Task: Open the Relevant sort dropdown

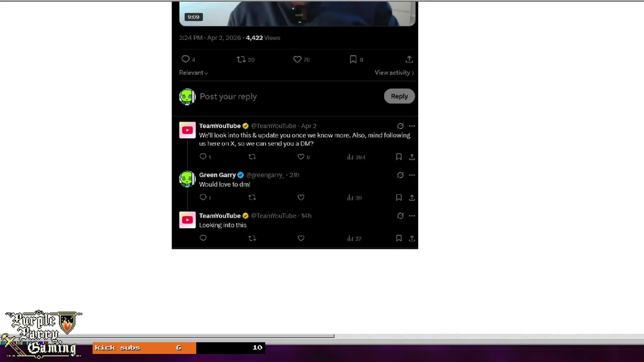Action: (193, 72)
